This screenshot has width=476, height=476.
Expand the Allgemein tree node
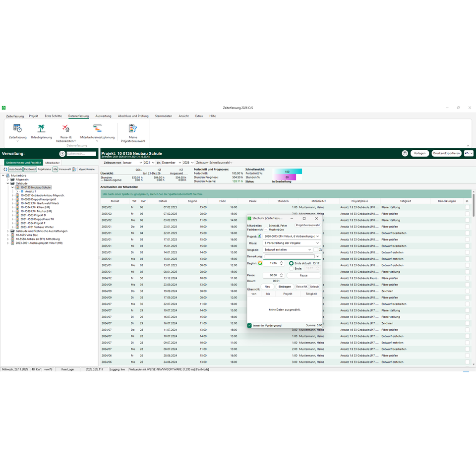8,179
